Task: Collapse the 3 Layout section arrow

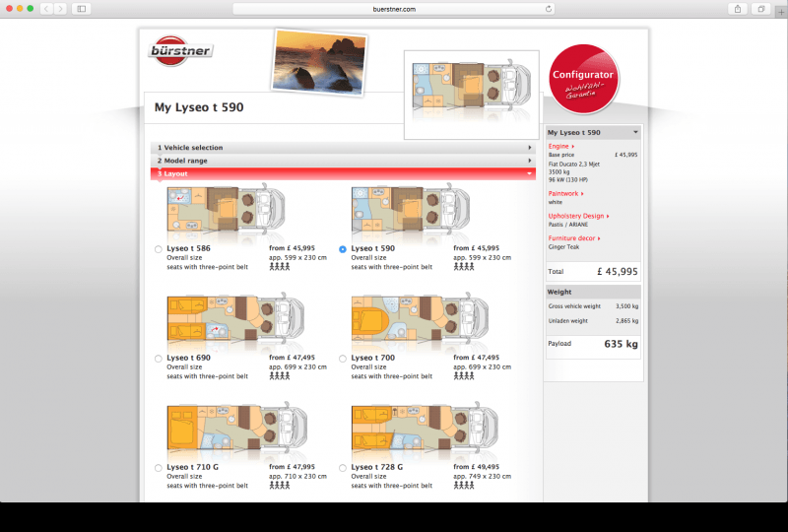Action: pos(529,173)
